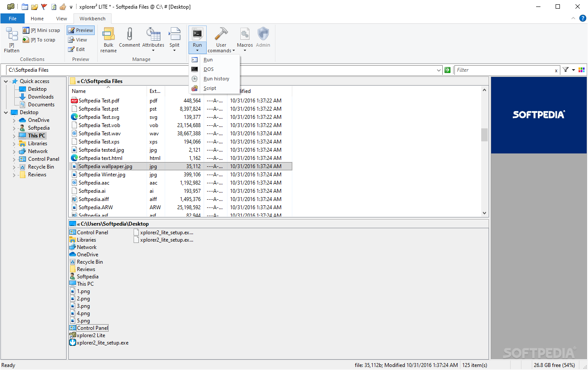The image size is (588, 370).
Task: Open the filter options dropdown arrow
Action: (x=573, y=70)
